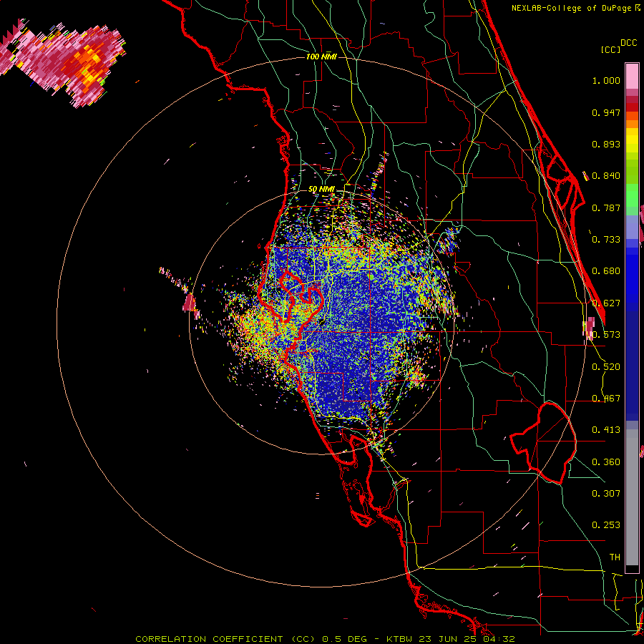Select the 0.307 legend value
Screen dimensions: 644x644
click(606, 494)
